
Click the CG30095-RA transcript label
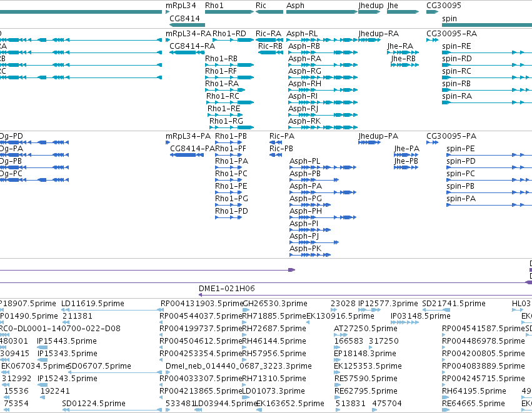[x=451, y=34]
